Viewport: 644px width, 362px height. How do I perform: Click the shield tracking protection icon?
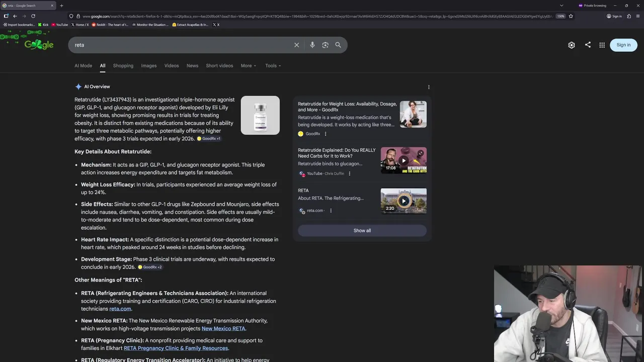point(71,16)
